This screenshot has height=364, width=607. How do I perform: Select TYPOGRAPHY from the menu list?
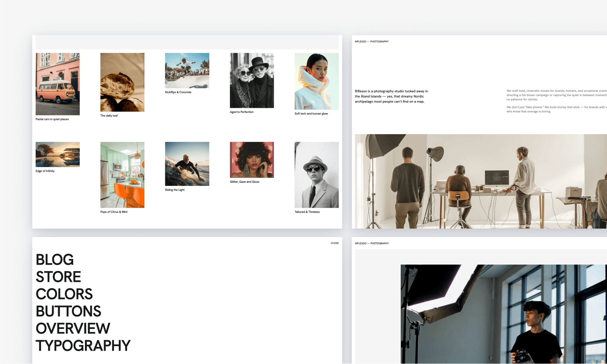click(x=83, y=346)
